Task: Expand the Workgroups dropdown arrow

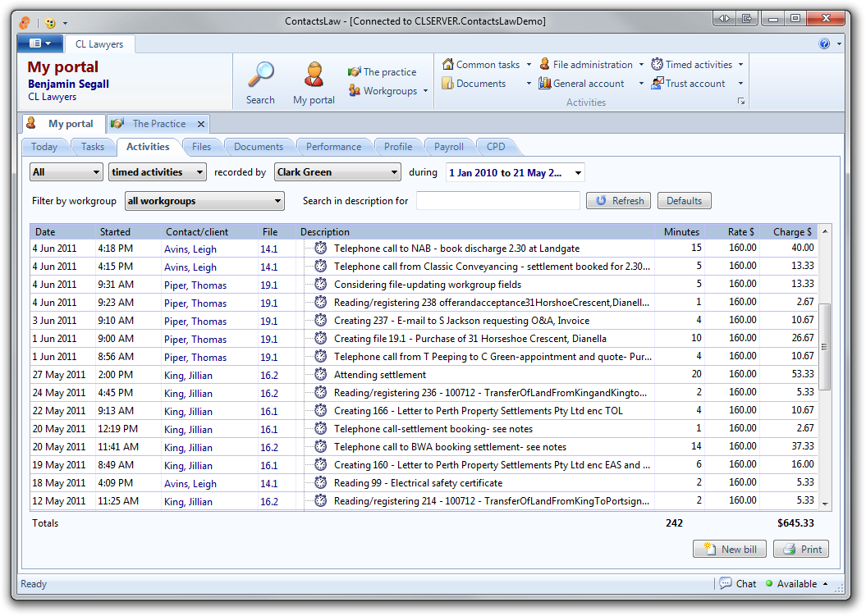Action: click(425, 91)
